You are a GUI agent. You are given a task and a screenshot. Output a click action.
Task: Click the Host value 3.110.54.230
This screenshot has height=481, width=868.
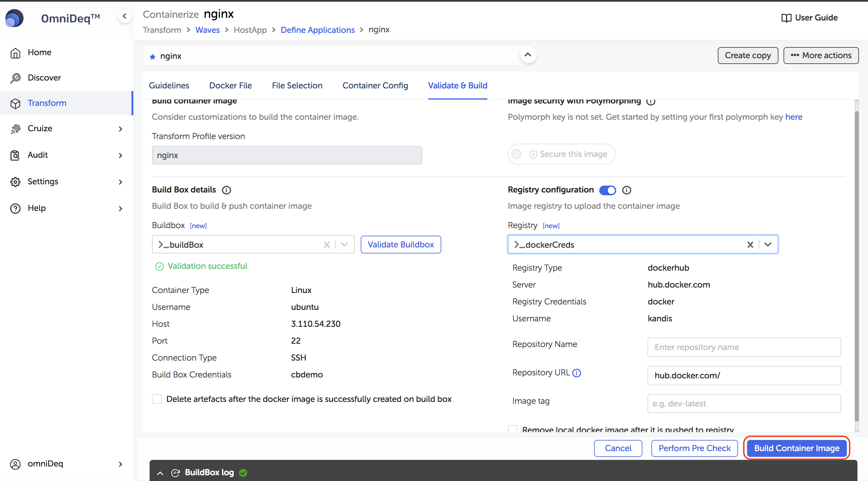pos(315,324)
